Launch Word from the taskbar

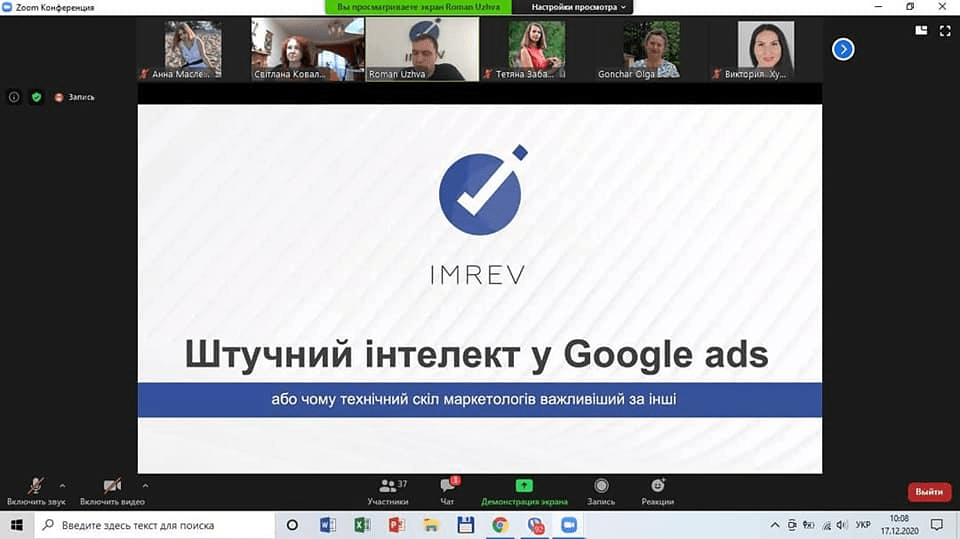pos(328,526)
